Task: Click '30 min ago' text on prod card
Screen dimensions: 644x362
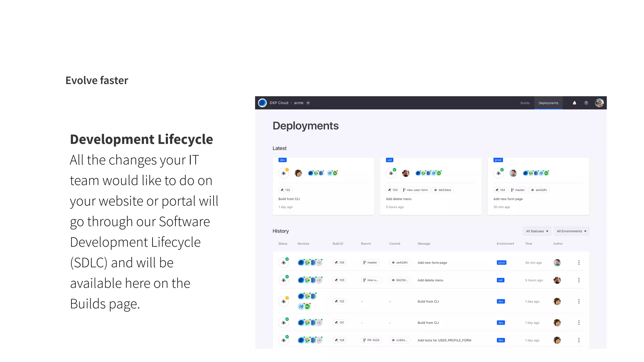Action: click(x=502, y=207)
